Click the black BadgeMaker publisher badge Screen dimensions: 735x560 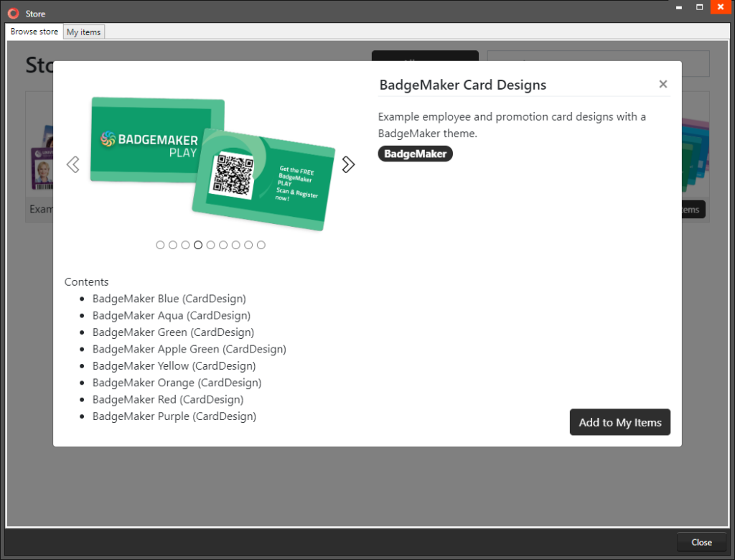415,153
